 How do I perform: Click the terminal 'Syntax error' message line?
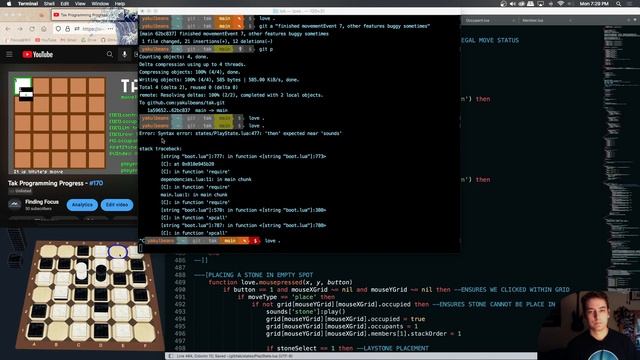pos(240,133)
